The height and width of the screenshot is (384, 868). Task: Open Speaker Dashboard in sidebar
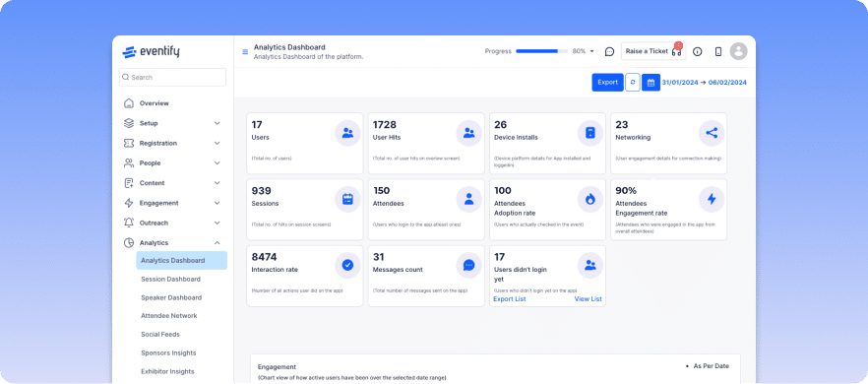171,297
